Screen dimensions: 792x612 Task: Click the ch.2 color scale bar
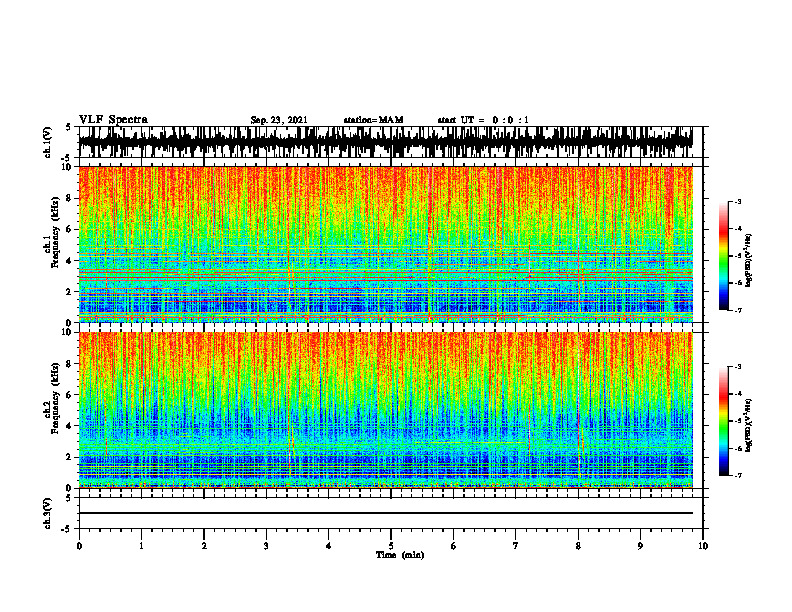coord(723,421)
